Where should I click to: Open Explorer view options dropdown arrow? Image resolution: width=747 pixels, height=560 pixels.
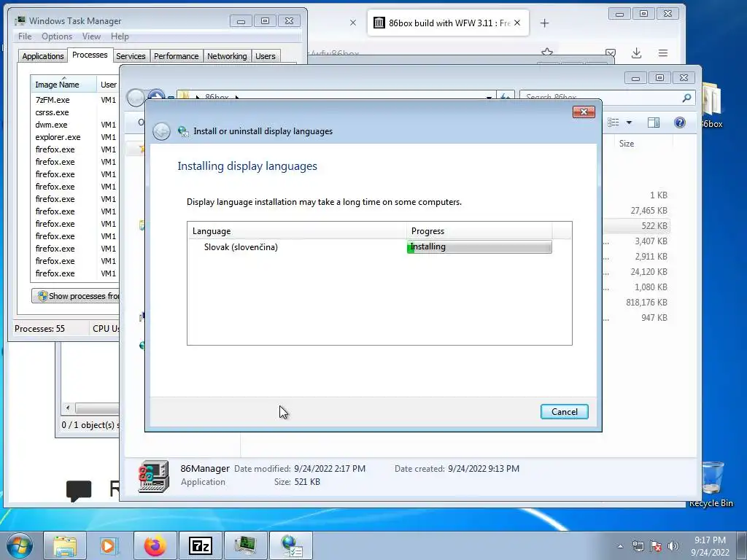click(629, 122)
